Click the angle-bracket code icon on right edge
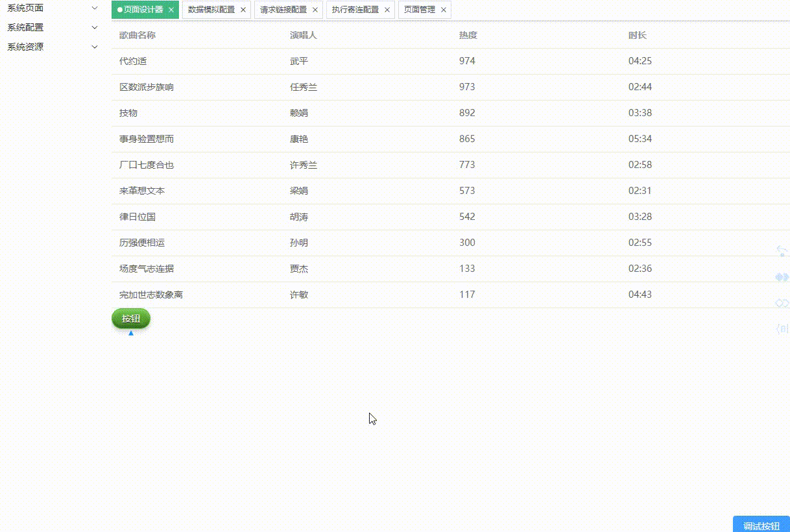The image size is (790, 532). pos(782,329)
